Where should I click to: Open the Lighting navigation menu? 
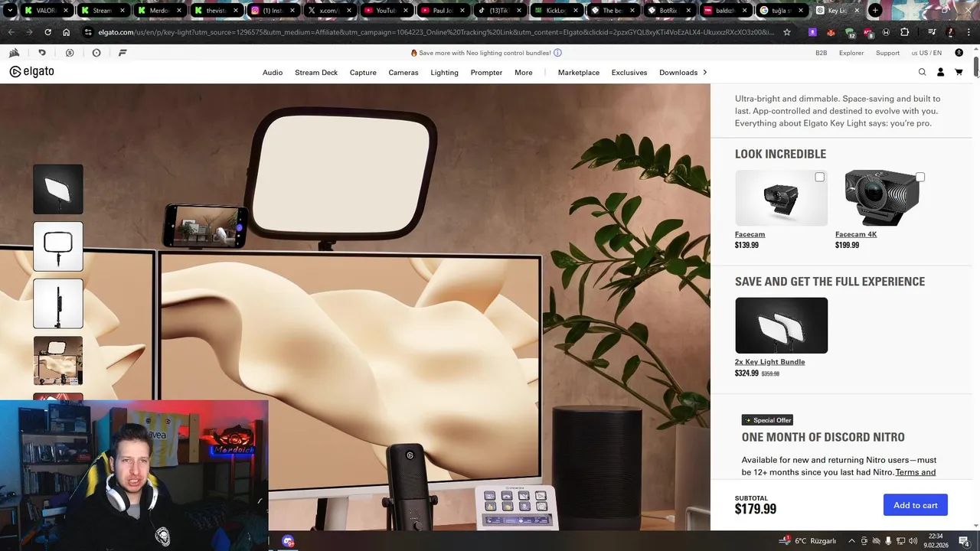point(444,73)
